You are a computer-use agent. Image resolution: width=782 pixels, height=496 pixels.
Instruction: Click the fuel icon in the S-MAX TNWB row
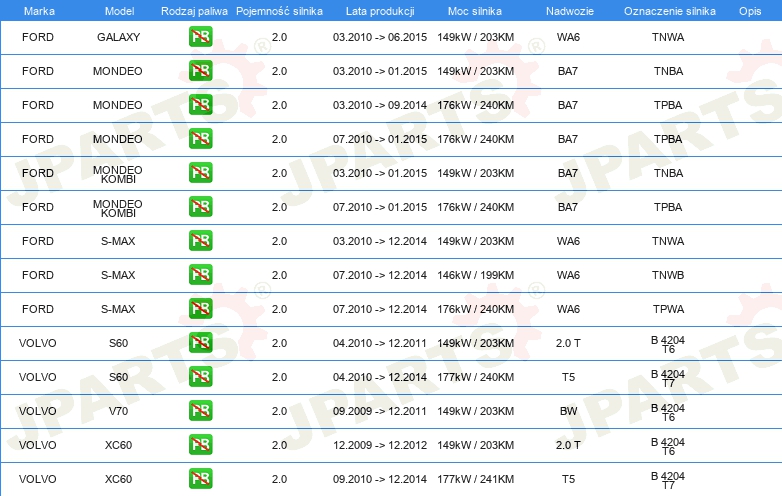pos(200,274)
